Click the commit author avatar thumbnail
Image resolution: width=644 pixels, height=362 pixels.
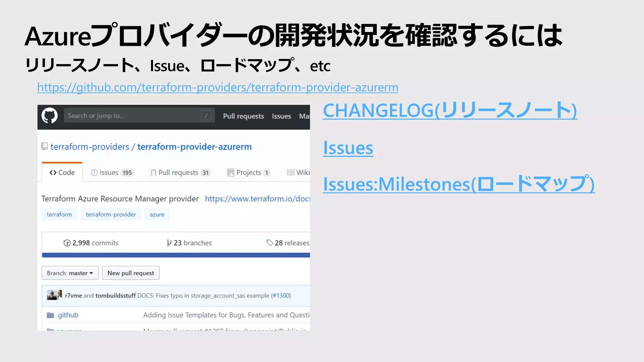click(x=54, y=295)
